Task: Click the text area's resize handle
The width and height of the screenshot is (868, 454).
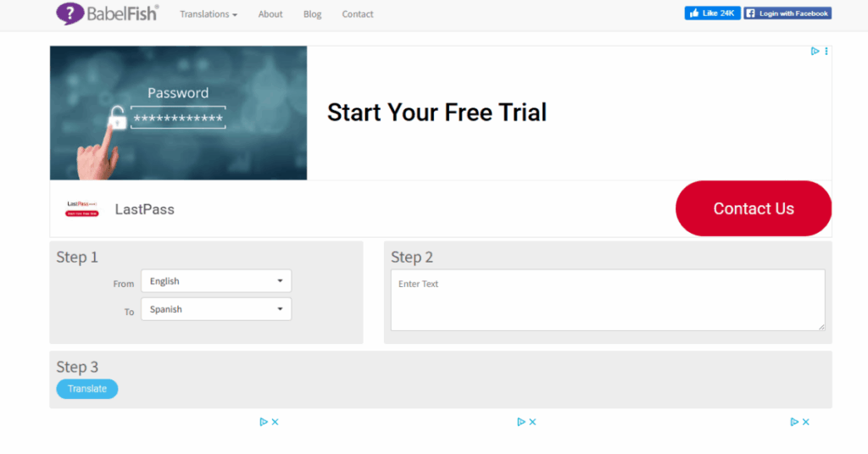Action: tap(821, 326)
